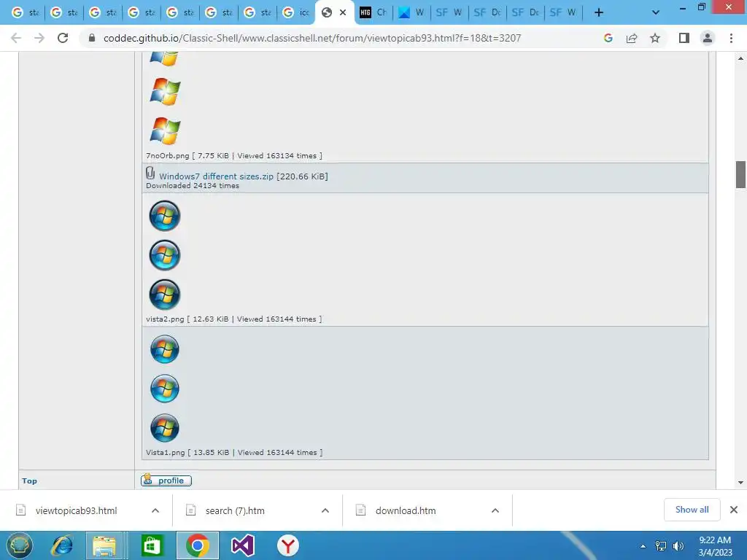Switch to the blue-icon W tab
This screenshot has width=747, height=560.
pos(411,12)
